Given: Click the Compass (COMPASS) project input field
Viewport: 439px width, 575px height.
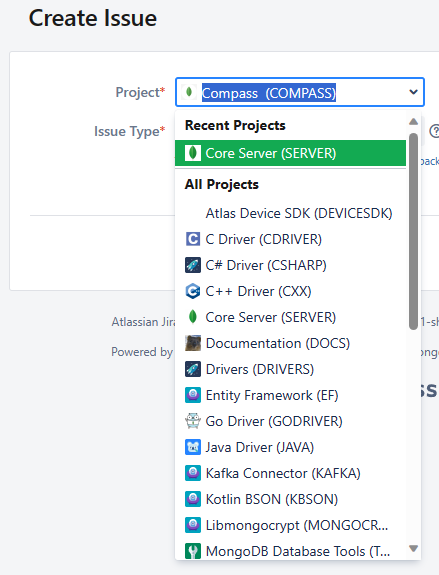Looking at the screenshot, I should (300, 92).
